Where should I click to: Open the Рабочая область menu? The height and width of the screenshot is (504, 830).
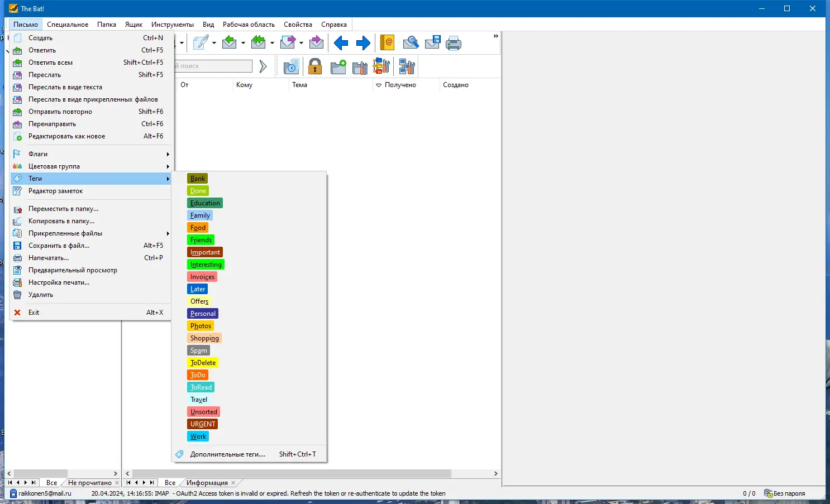(x=249, y=25)
